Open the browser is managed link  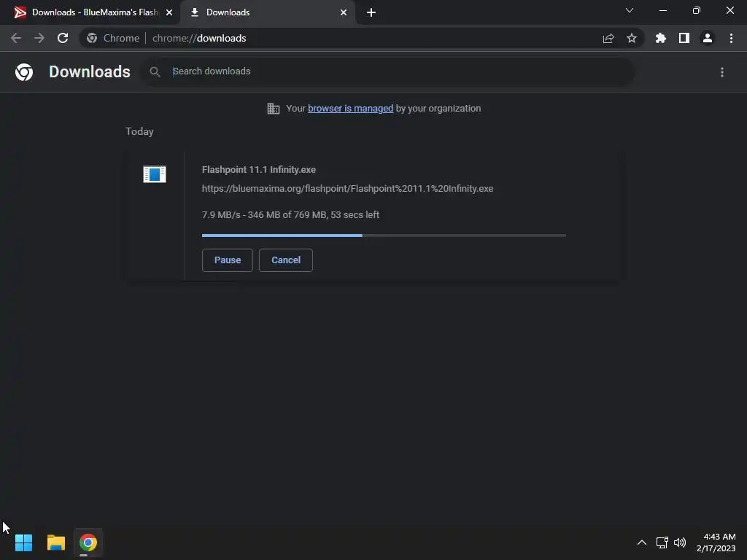coord(351,109)
